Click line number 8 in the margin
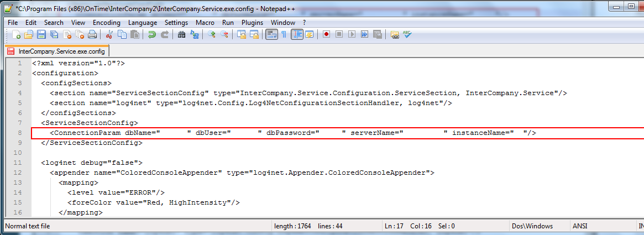Image resolution: width=644 pixels, height=235 pixels. tap(19, 133)
